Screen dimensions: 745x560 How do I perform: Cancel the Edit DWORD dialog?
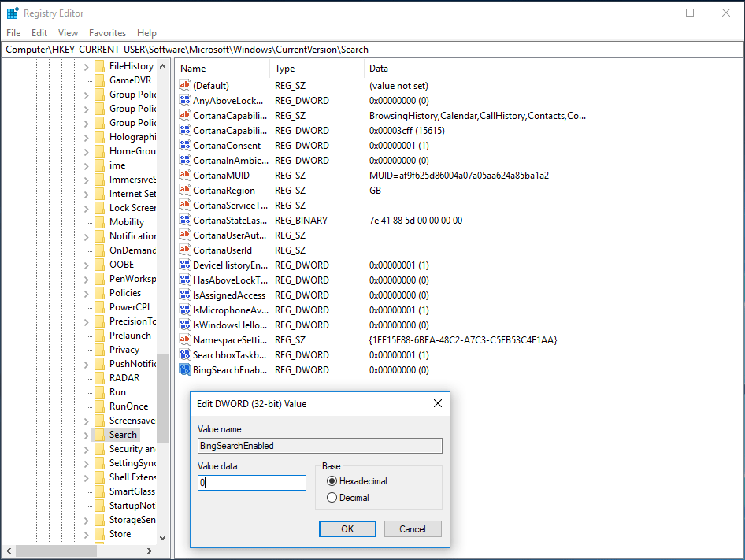[412, 529]
